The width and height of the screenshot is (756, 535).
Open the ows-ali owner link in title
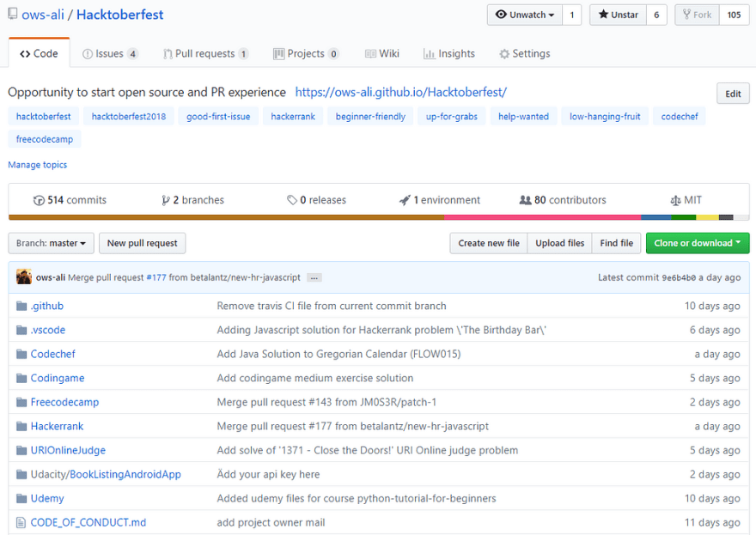click(43, 15)
